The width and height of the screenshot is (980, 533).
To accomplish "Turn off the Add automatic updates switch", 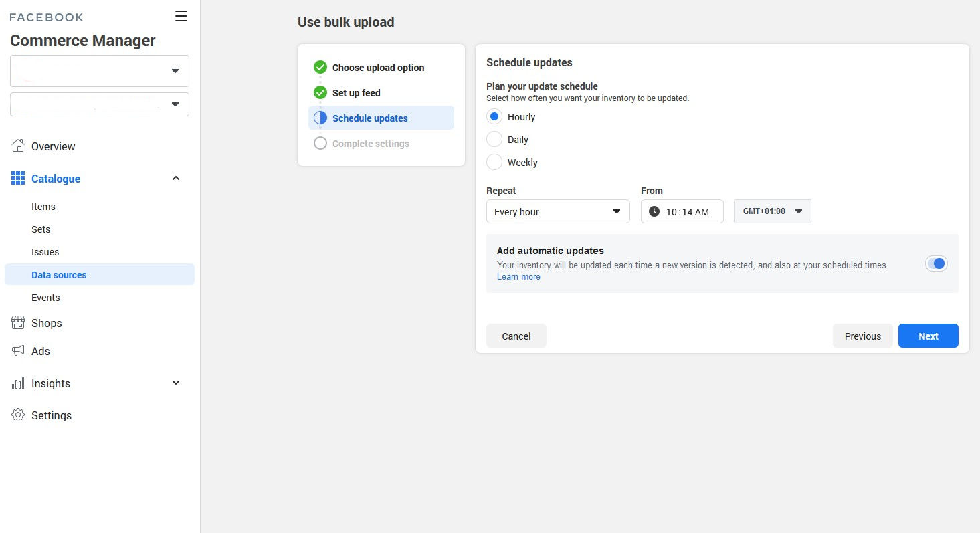I will coord(937,263).
